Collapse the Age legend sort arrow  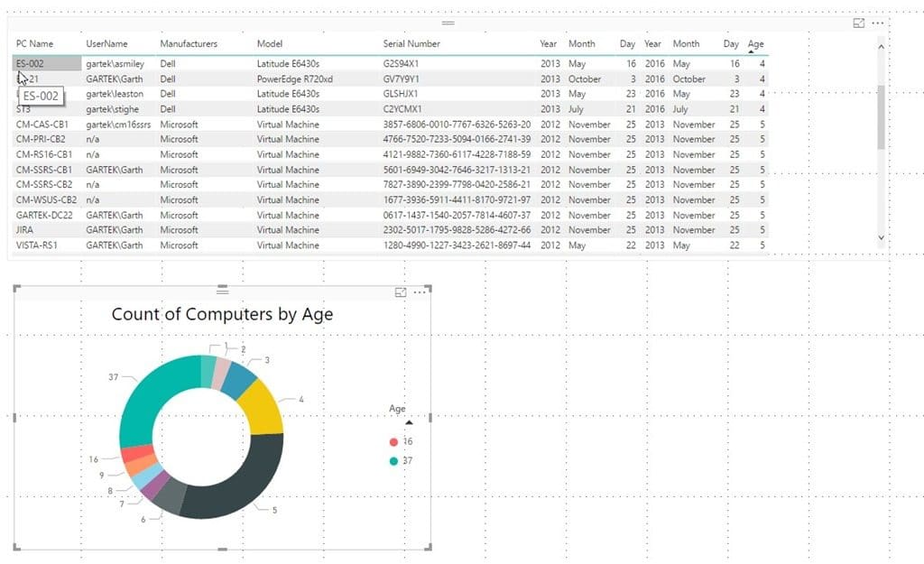(409, 422)
